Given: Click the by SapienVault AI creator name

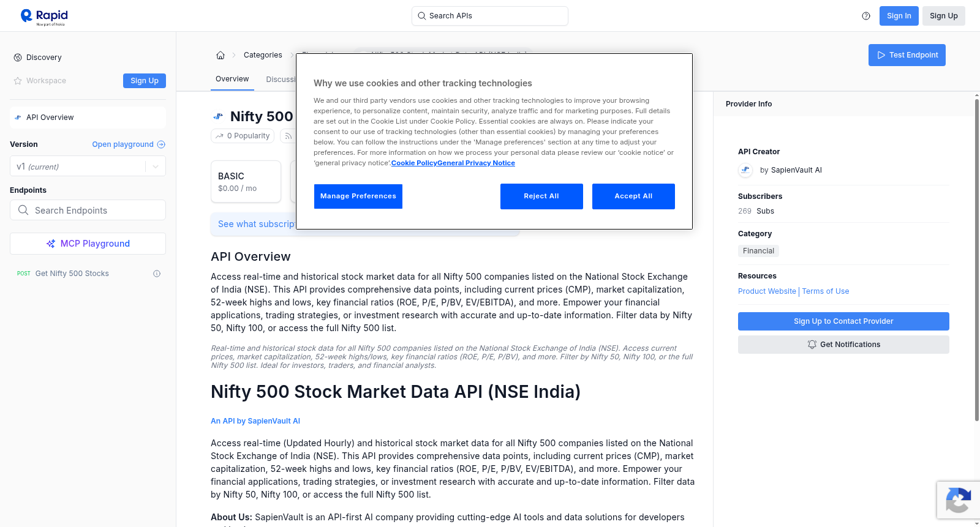Looking at the screenshot, I should tap(791, 170).
